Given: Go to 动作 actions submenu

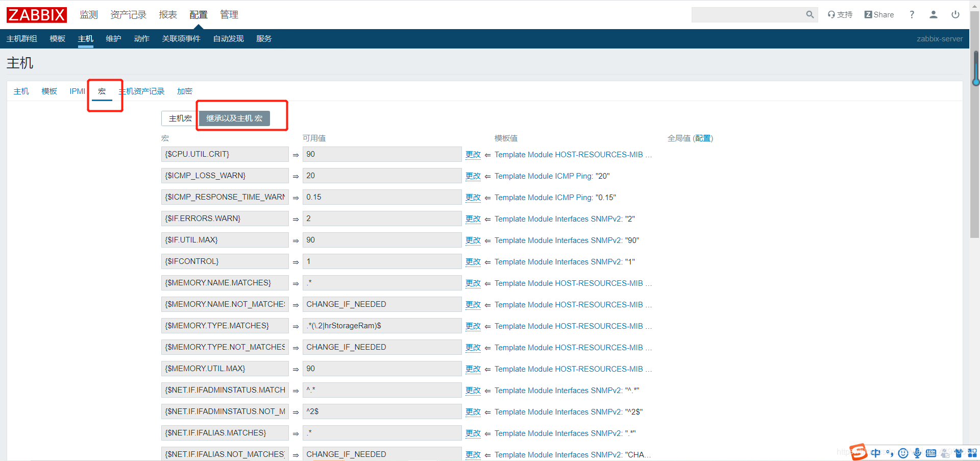Looking at the screenshot, I should tap(142, 39).
